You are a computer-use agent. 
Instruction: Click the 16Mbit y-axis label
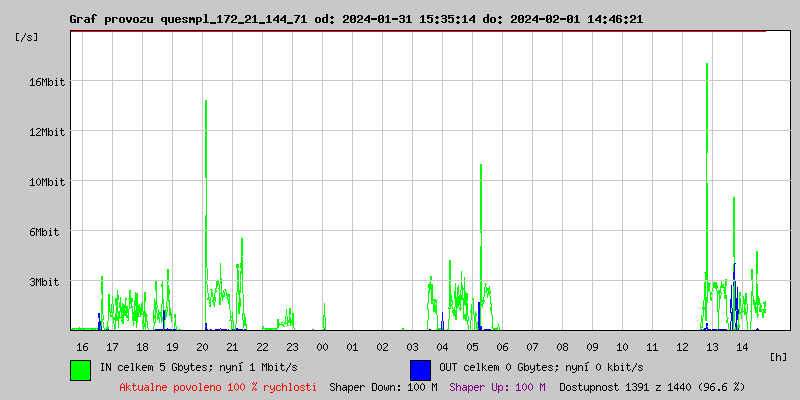(x=46, y=82)
